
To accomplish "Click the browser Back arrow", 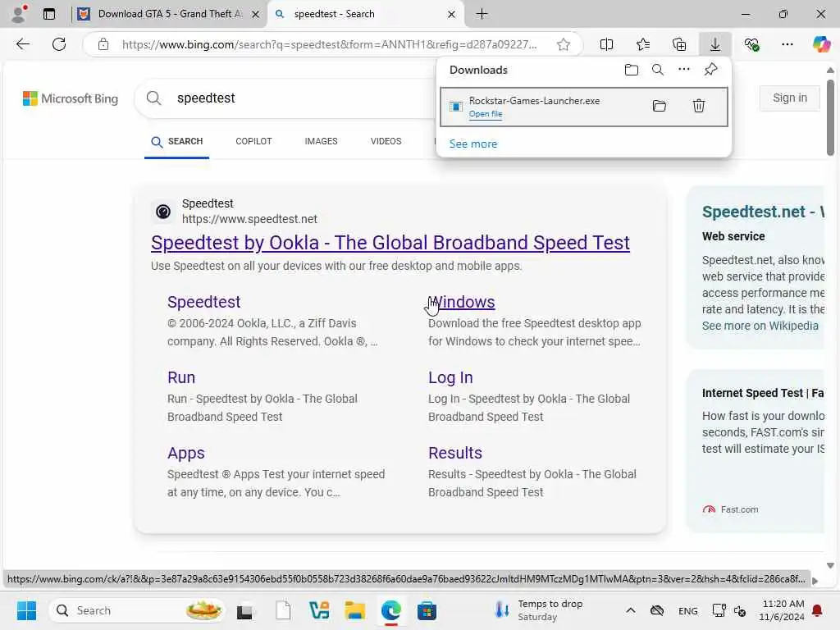I will 22,44.
